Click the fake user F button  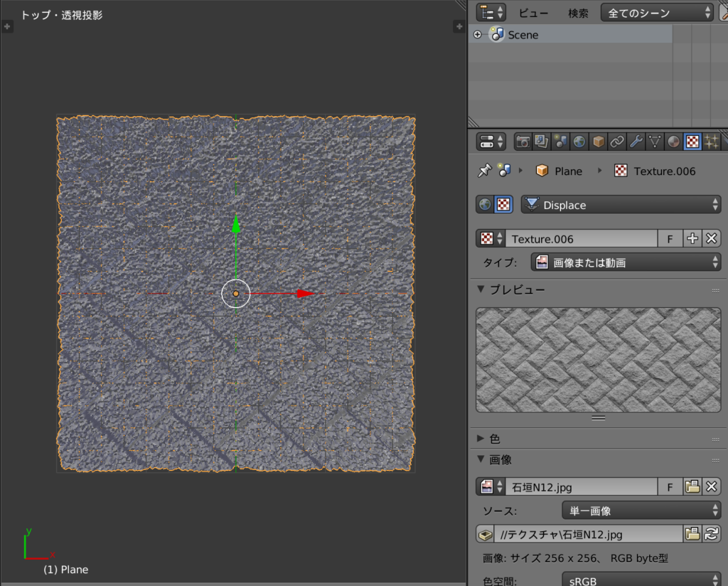point(669,238)
